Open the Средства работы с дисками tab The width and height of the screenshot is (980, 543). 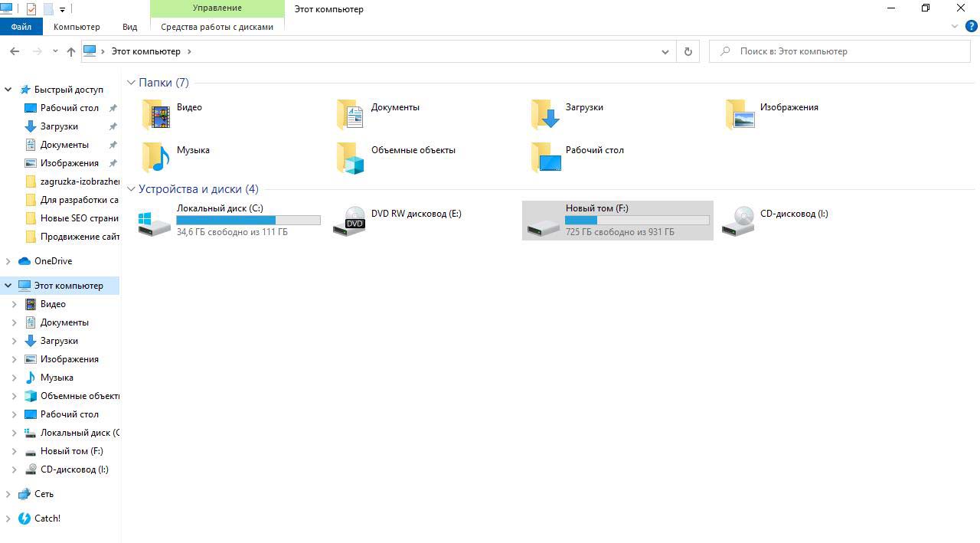tap(217, 27)
